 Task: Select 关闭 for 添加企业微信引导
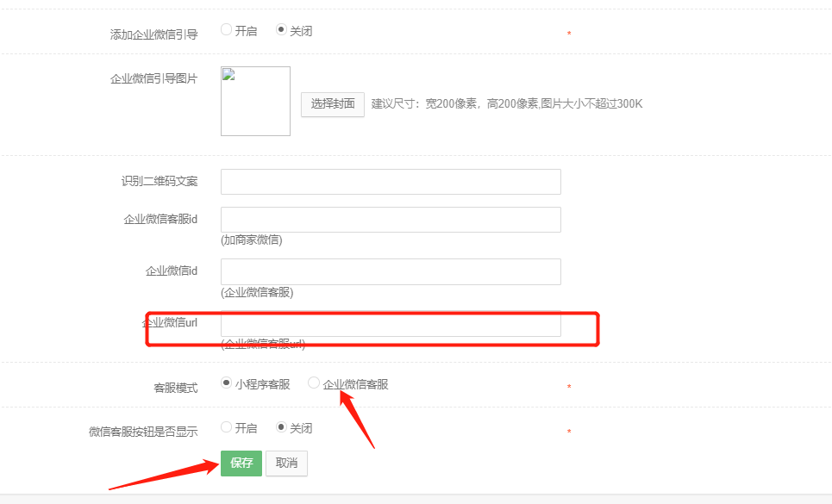pos(282,29)
